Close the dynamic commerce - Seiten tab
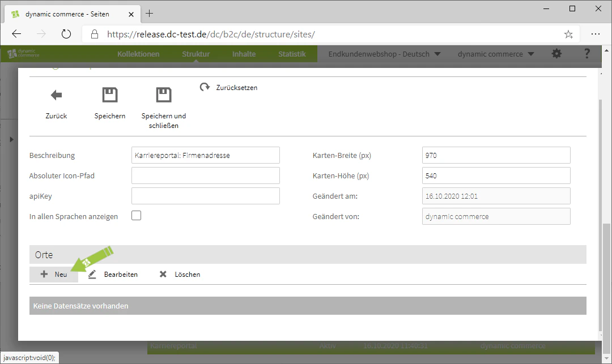The width and height of the screenshot is (612, 364). 131,14
